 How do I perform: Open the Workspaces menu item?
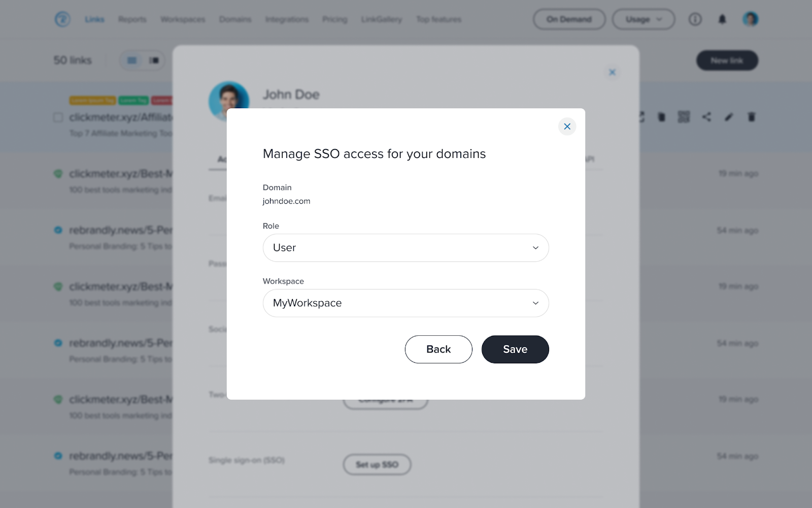tap(183, 19)
